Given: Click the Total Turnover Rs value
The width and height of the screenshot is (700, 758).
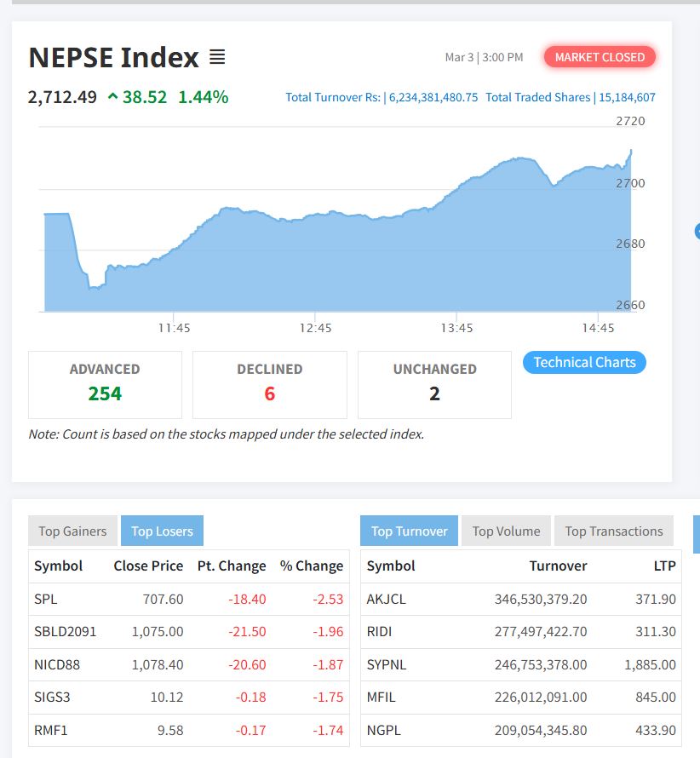Looking at the screenshot, I should [433, 98].
